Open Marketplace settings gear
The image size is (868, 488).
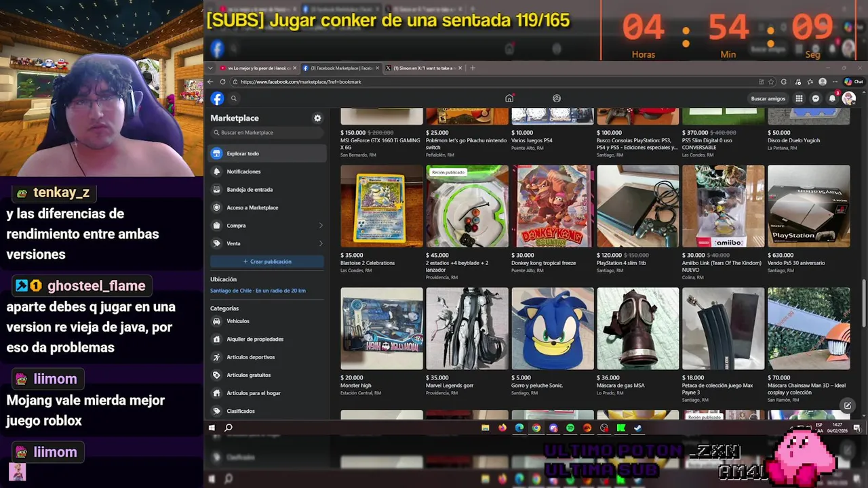click(317, 118)
